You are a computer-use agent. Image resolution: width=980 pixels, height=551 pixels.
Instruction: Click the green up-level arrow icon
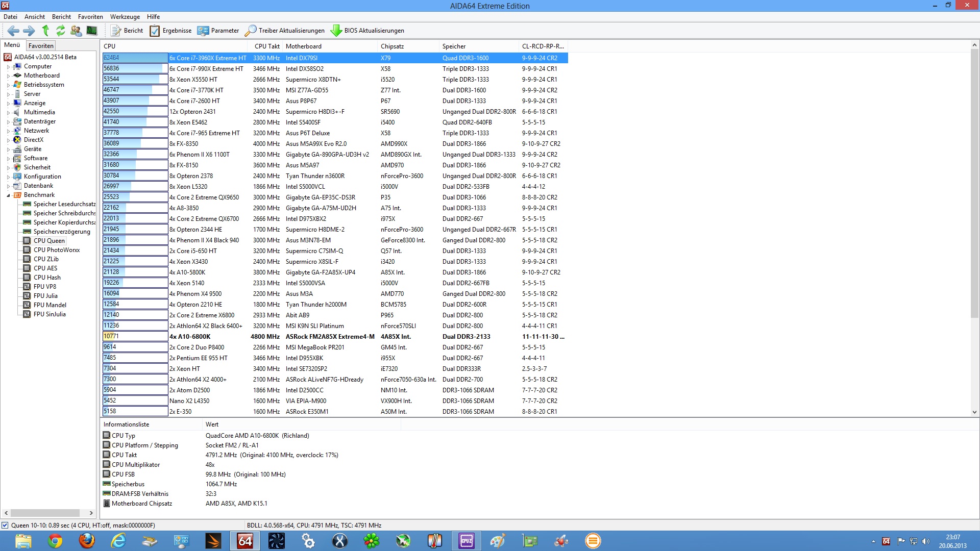[x=45, y=31]
